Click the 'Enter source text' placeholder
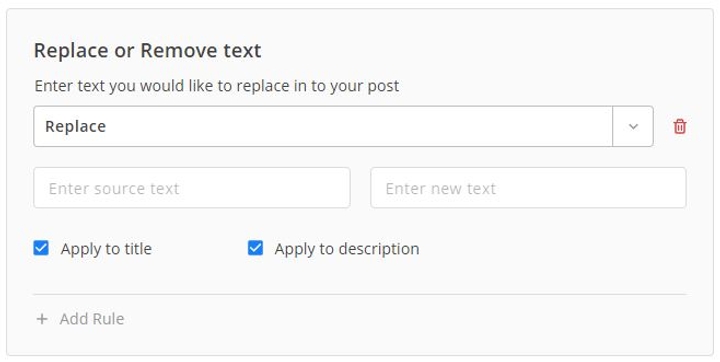The width and height of the screenshot is (720, 362). point(114,188)
